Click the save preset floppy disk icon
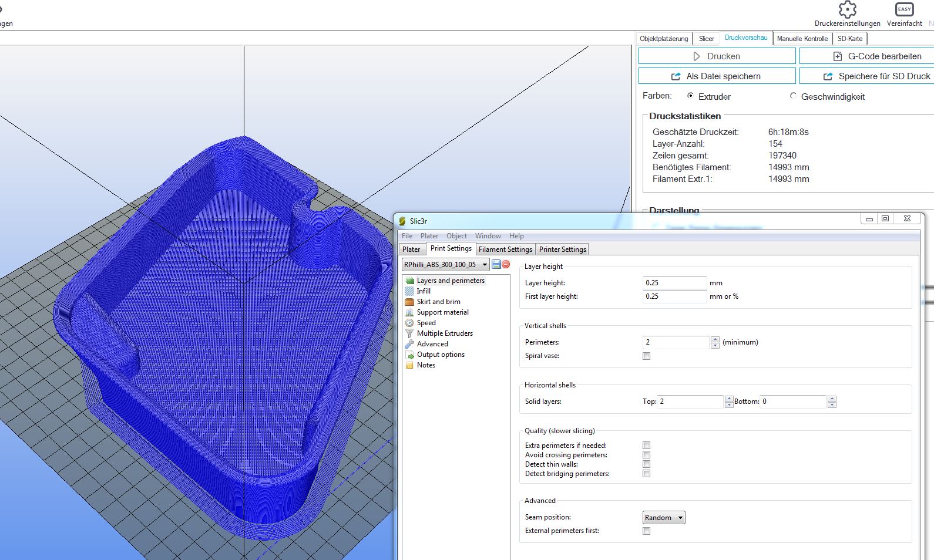934x560 pixels. [496, 265]
